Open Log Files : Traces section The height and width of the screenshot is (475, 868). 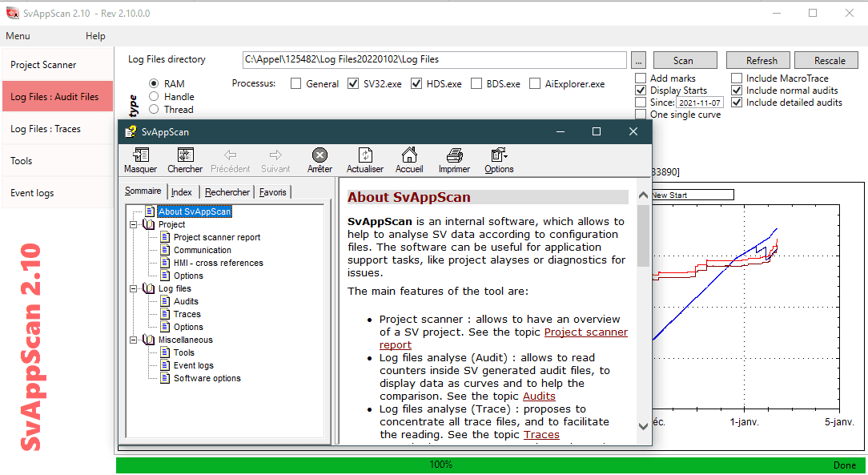(58, 129)
